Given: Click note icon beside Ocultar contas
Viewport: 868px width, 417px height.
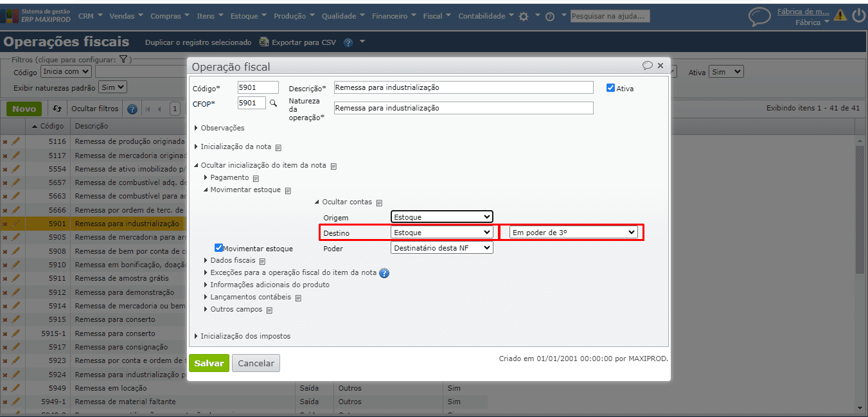Looking at the screenshot, I should click(x=379, y=202).
